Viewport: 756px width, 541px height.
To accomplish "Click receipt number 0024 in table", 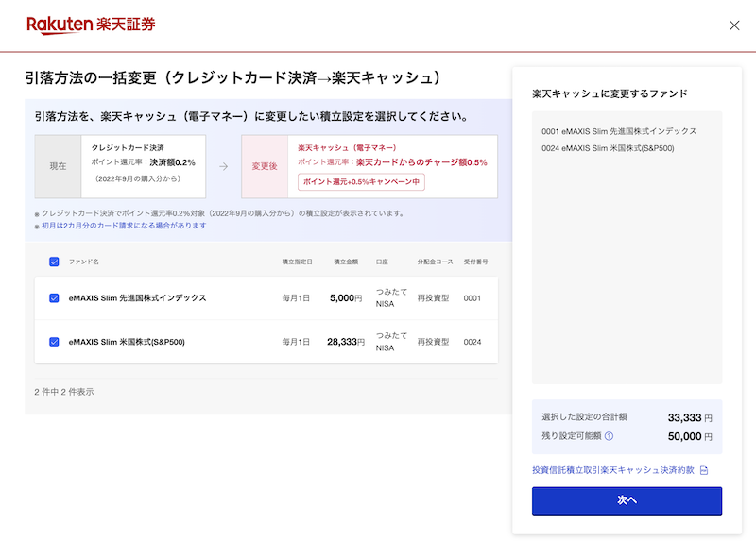I will (472, 342).
